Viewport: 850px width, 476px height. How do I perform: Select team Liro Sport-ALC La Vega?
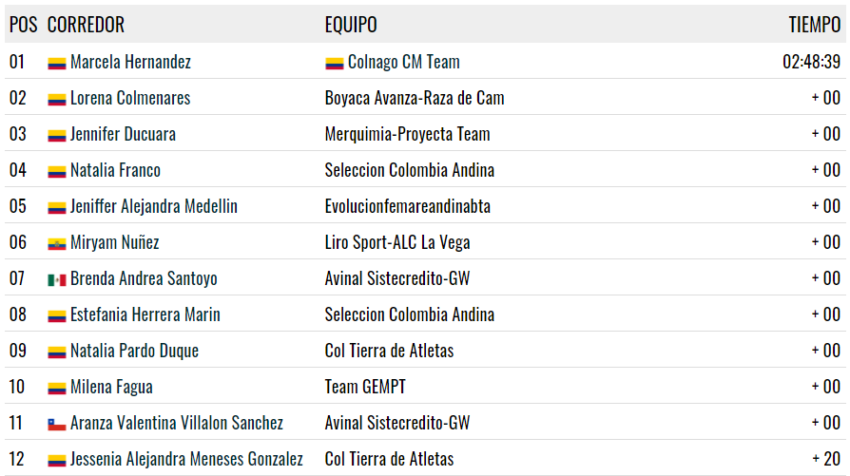point(397,242)
